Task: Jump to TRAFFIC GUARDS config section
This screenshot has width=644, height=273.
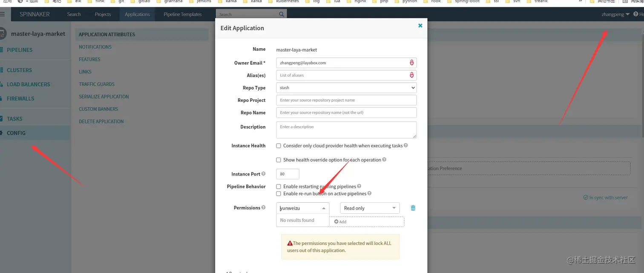Action: (x=97, y=84)
